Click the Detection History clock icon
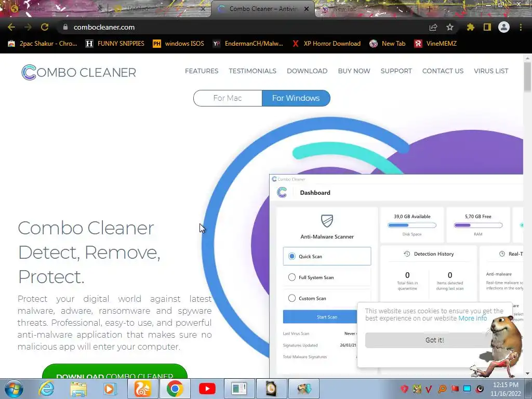The image size is (532, 399). coord(407,254)
